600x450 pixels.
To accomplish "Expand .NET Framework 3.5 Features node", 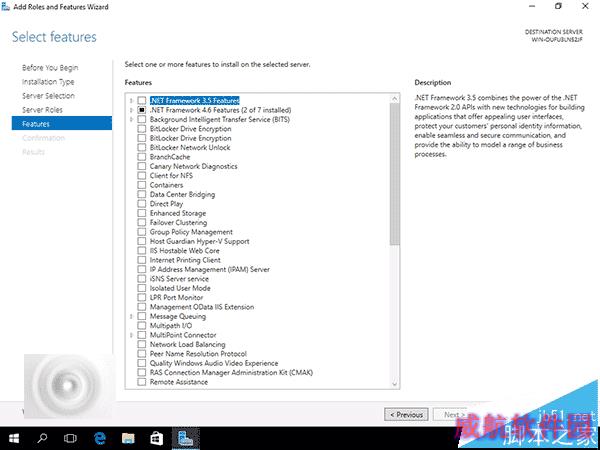I will tap(131, 101).
